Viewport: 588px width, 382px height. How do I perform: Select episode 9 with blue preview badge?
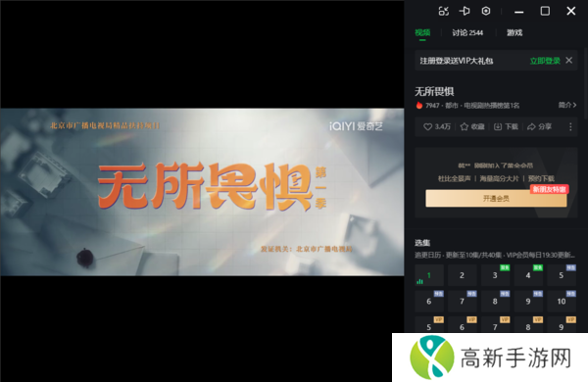528,301
